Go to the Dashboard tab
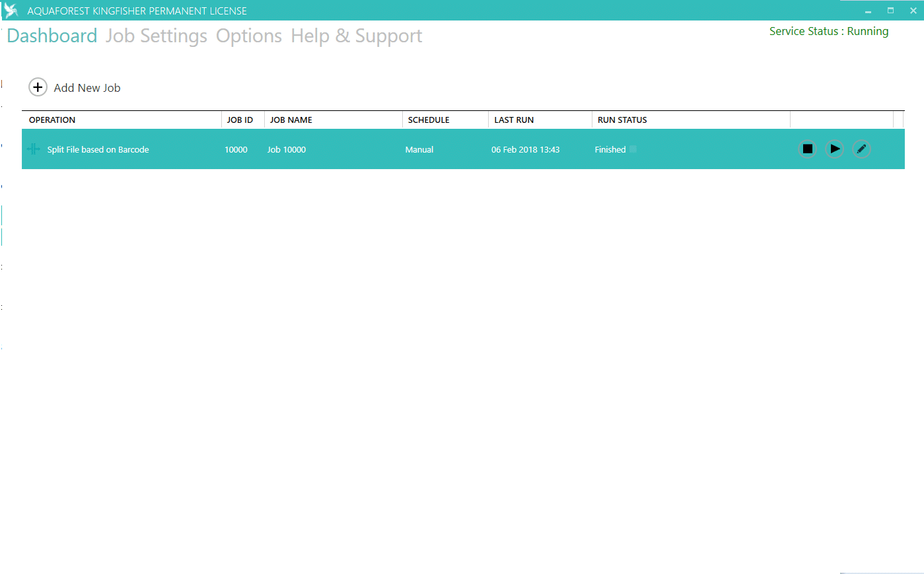 point(52,36)
